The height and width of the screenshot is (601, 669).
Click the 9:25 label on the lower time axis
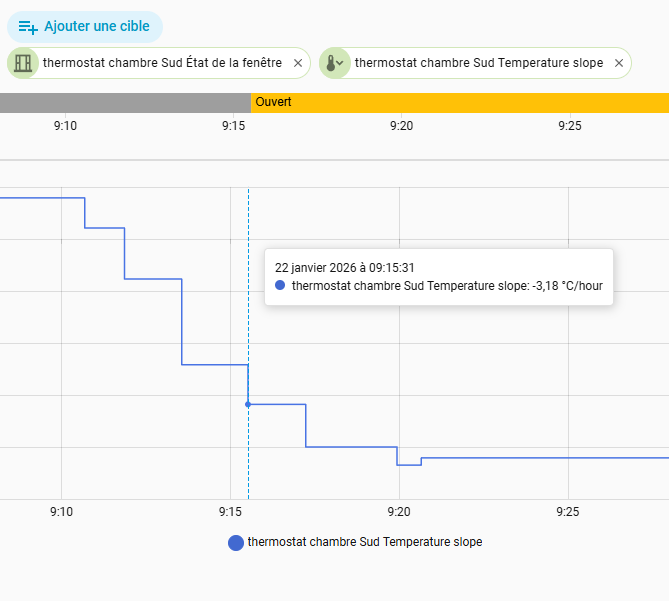(x=568, y=511)
